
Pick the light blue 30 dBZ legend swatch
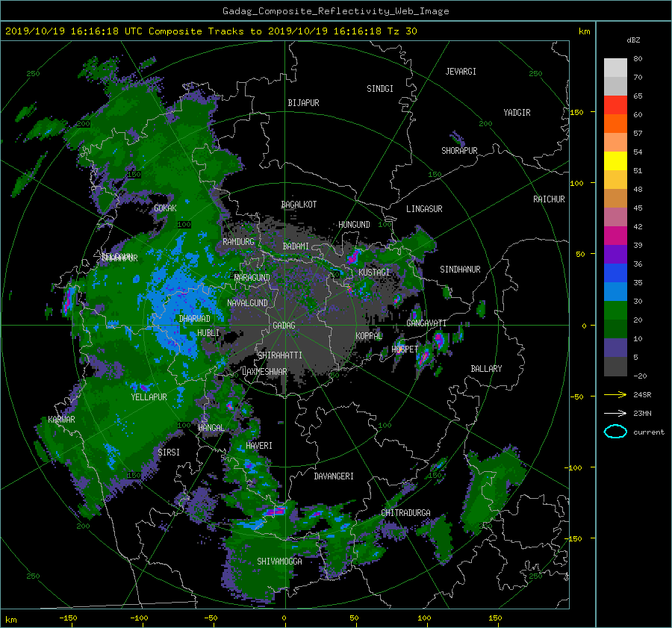615,291
